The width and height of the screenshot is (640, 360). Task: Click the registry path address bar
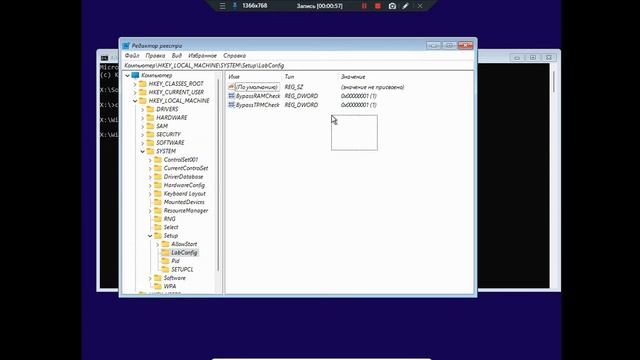pyautogui.click(x=298, y=65)
